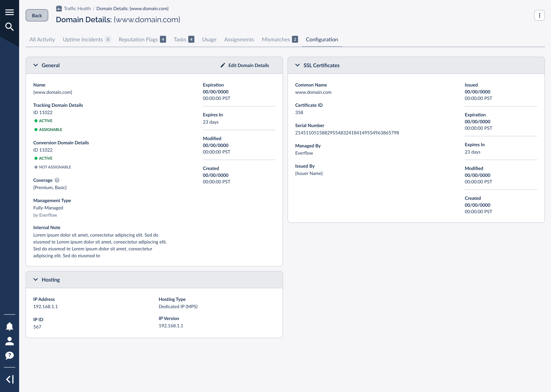This screenshot has height=392, width=551.
Task: Click IP Version value 192.168.1.1
Action: [x=171, y=326]
